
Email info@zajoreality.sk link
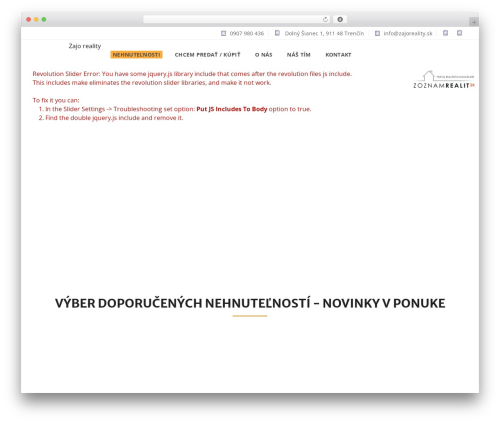408,33
